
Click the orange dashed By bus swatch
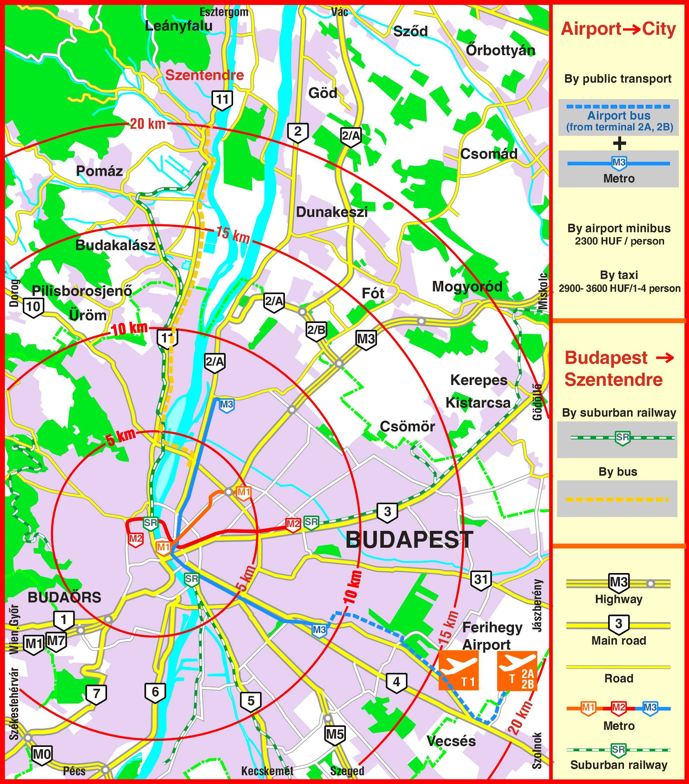click(617, 499)
